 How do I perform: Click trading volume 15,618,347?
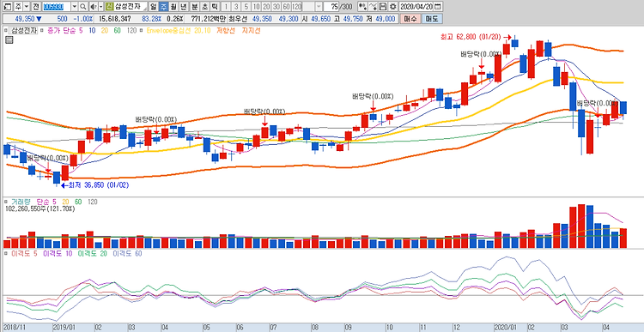pos(115,19)
